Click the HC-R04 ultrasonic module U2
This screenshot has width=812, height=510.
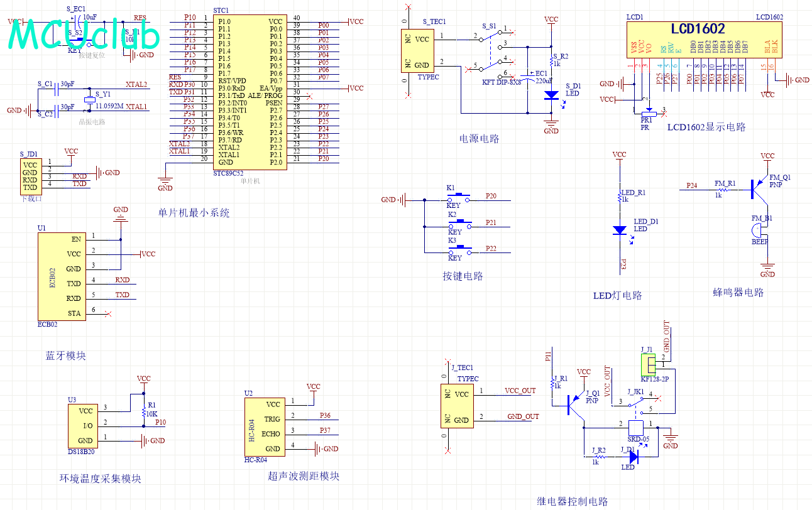click(x=265, y=426)
